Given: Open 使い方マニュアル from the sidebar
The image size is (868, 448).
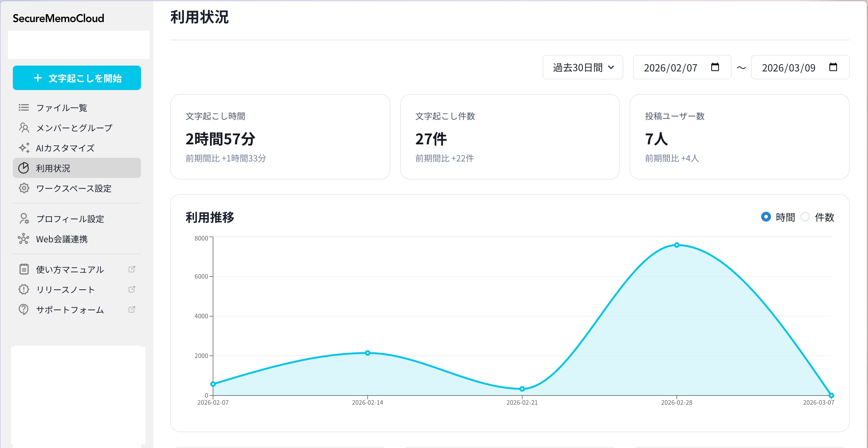Looking at the screenshot, I should 69,269.
